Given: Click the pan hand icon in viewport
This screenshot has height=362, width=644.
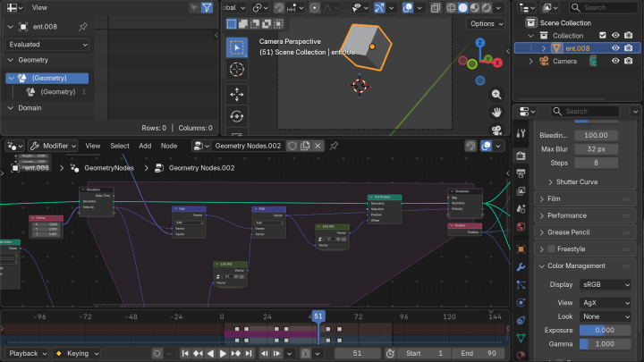Looking at the screenshot, I should tap(496, 112).
